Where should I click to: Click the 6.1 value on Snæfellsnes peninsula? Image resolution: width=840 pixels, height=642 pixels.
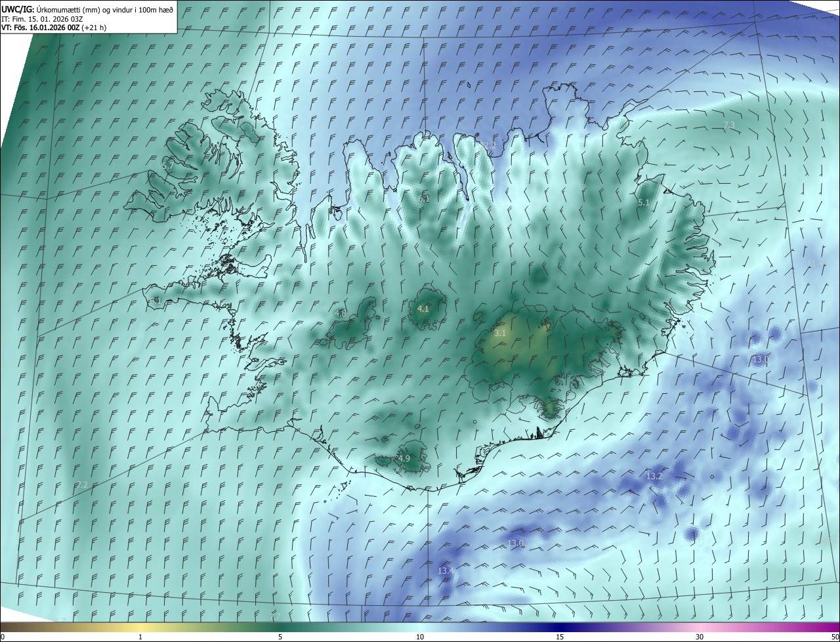point(155,301)
